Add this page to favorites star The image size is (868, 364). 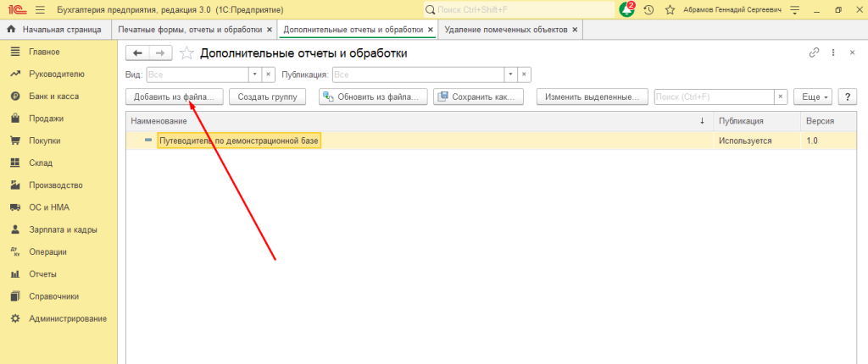pos(186,53)
